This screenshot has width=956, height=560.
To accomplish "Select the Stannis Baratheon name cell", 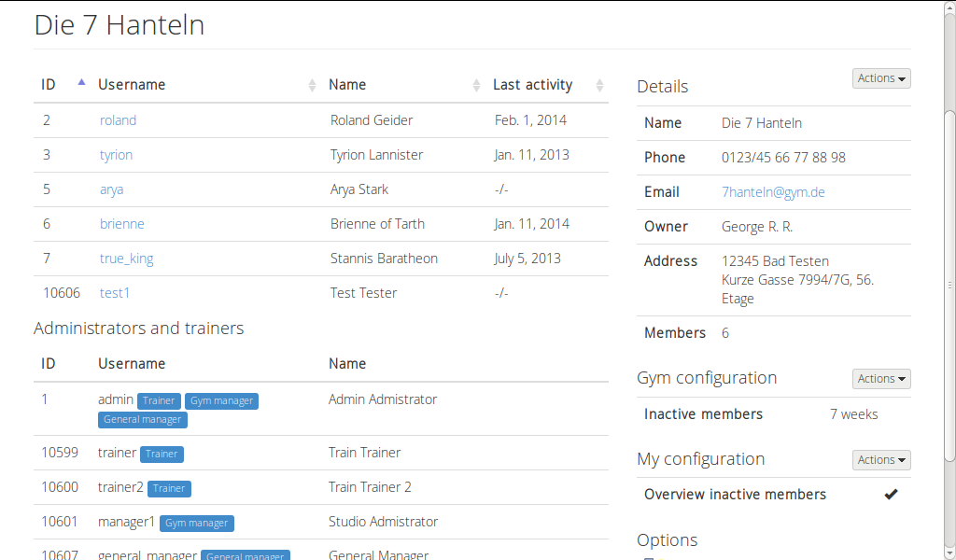I will (384, 259).
